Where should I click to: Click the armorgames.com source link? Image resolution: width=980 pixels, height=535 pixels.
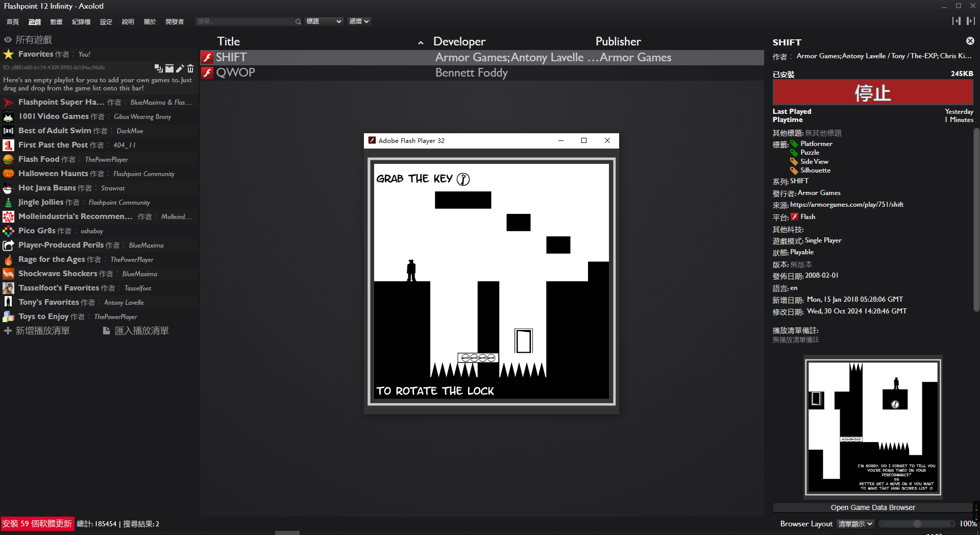847,205
